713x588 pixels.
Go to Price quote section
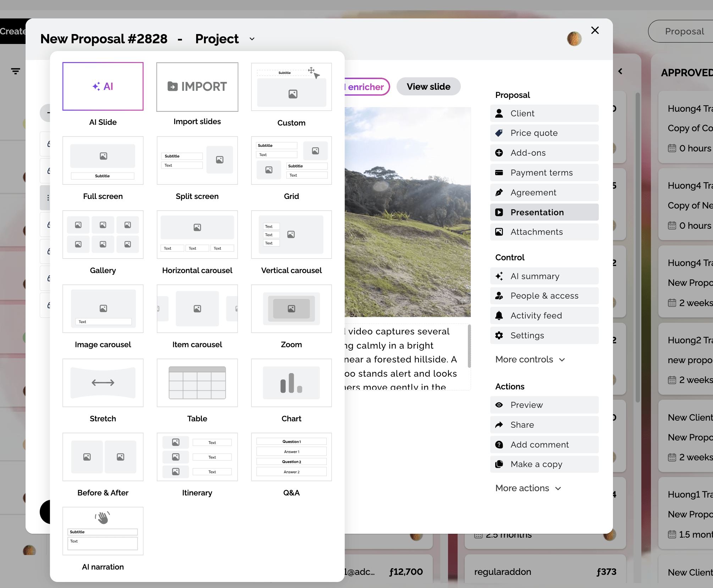click(x=544, y=133)
